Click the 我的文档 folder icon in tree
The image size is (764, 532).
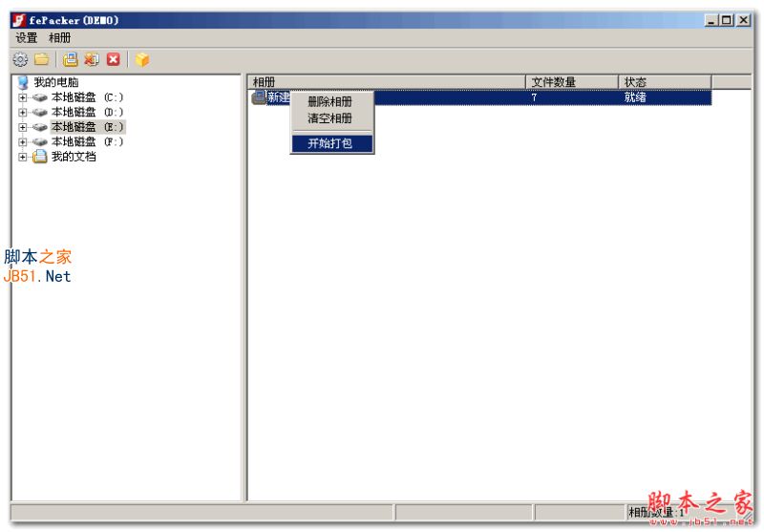coord(39,157)
